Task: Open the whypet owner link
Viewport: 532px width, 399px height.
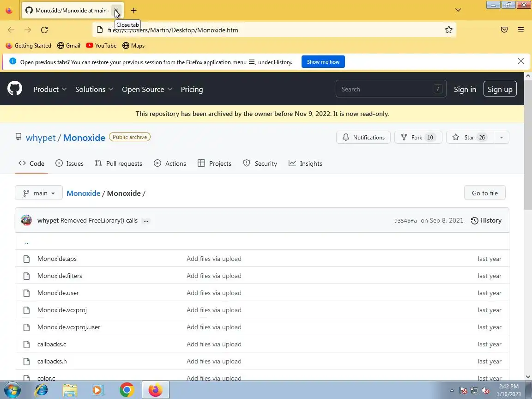Action: [x=41, y=138]
